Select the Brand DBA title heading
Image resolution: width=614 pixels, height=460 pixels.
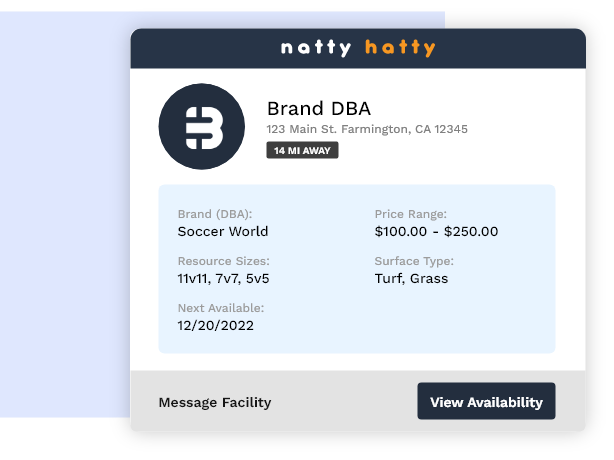point(318,109)
